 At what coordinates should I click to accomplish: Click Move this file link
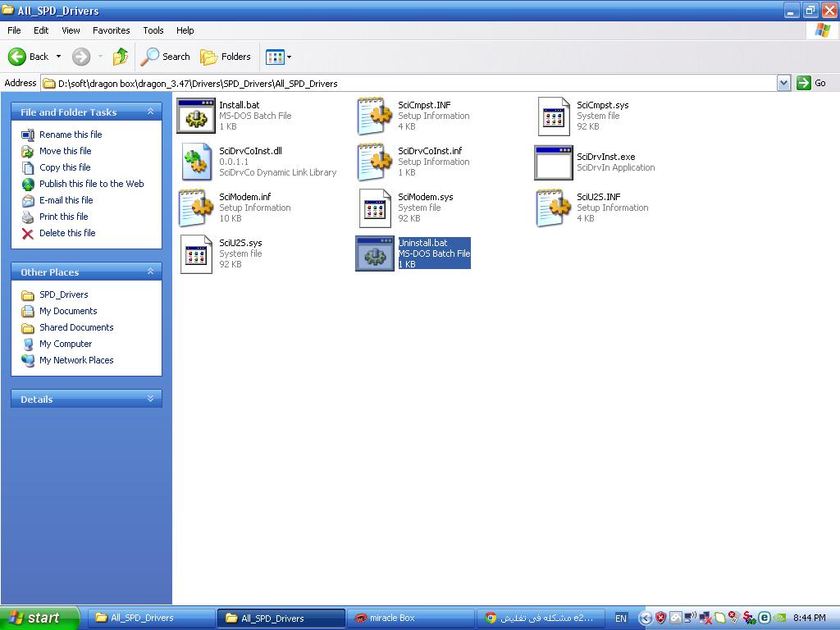click(66, 151)
